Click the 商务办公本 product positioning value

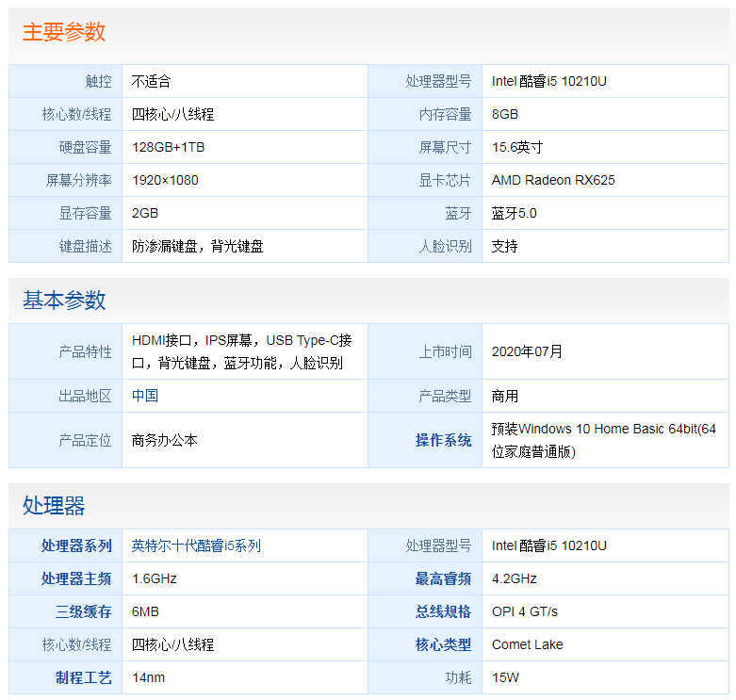[x=164, y=440]
